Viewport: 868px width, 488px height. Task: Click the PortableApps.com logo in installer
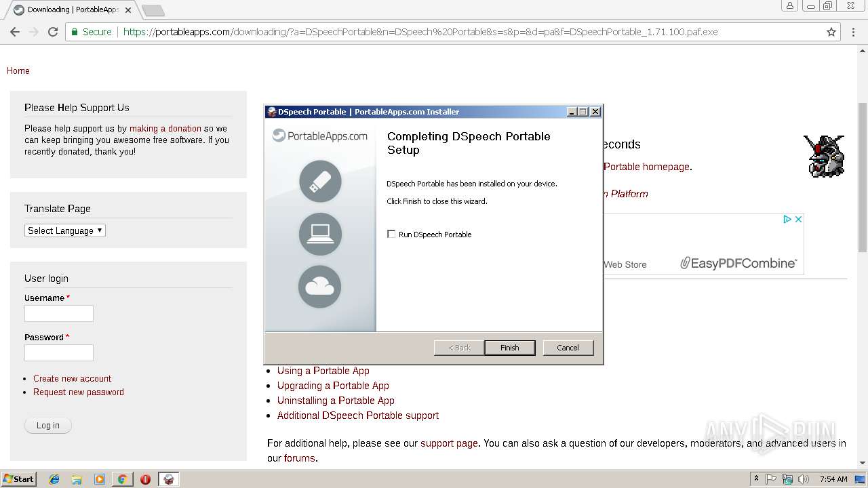[320, 136]
